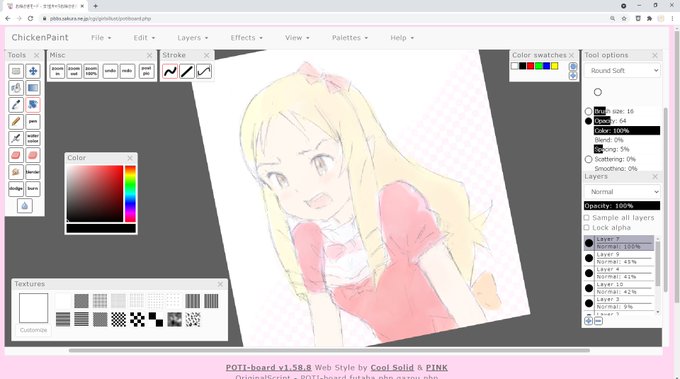680x379 pixels.
Task: Select the Blur droplet tool
Action: (25, 206)
